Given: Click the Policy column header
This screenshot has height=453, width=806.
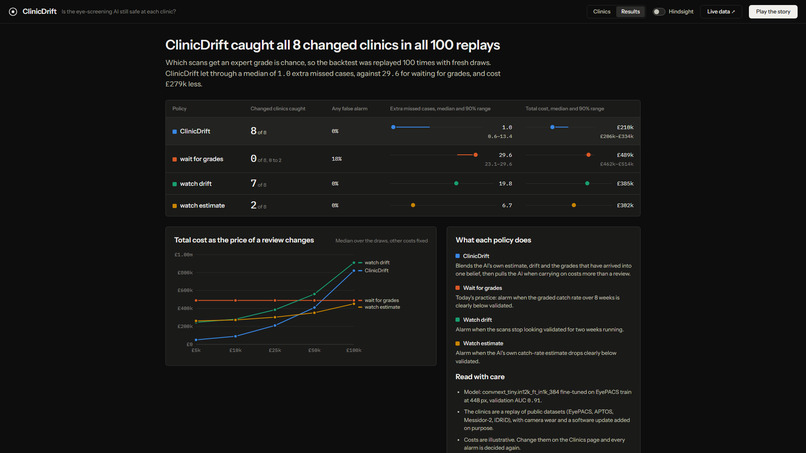Looking at the screenshot, I should pos(179,109).
